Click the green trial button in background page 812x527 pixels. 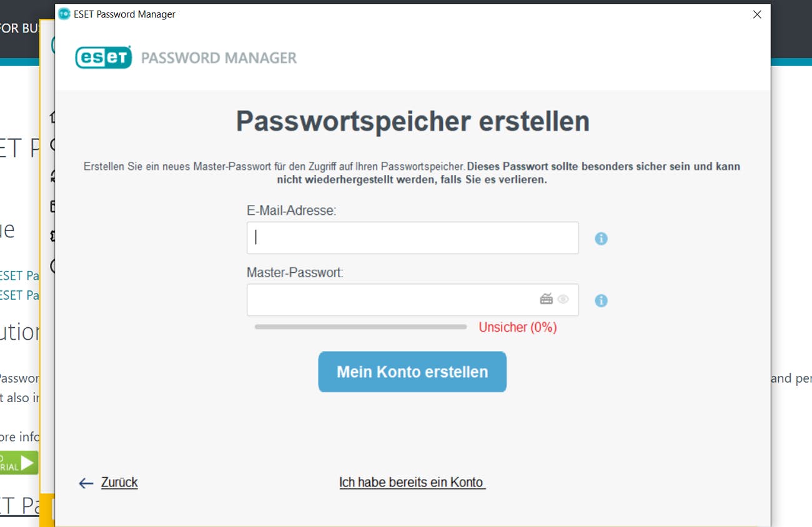(x=19, y=463)
